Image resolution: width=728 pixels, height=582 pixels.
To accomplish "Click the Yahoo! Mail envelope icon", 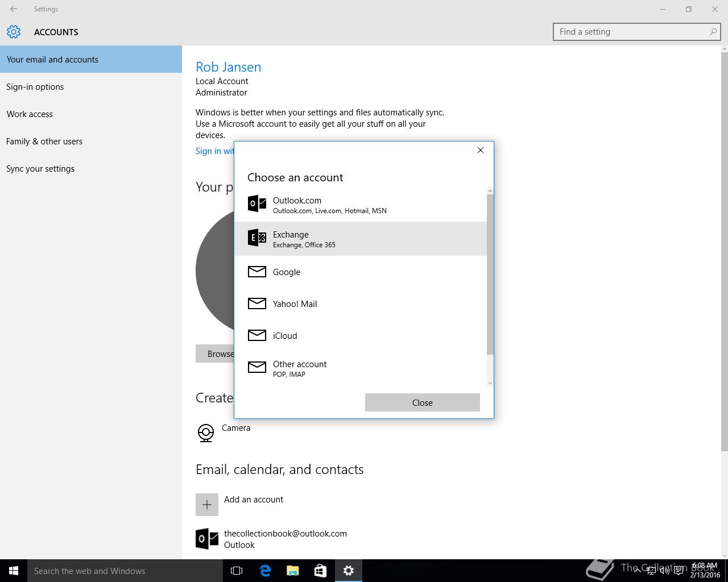I will [257, 304].
